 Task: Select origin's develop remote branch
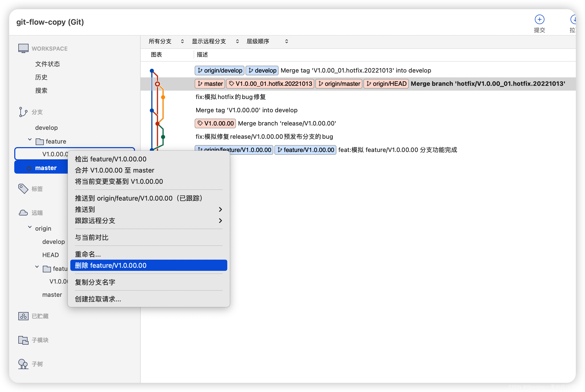(x=54, y=242)
